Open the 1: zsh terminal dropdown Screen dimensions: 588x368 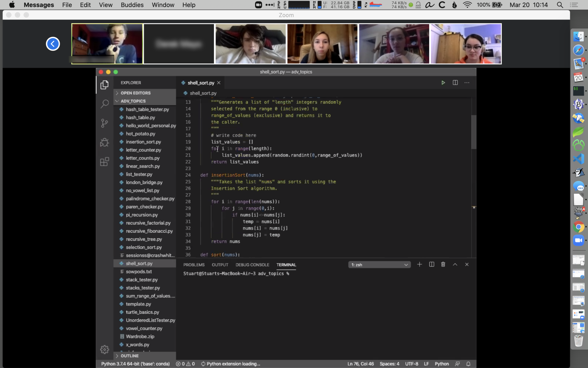[379, 265]
